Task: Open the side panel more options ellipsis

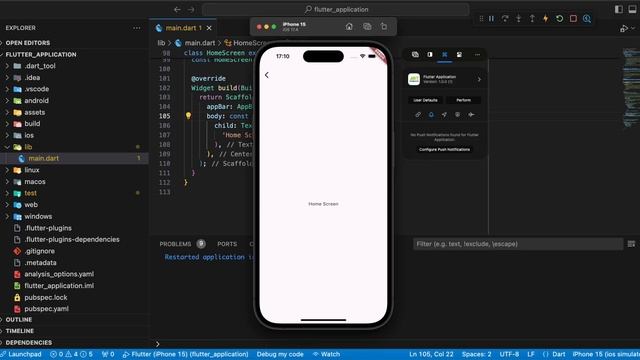Action: [477, 55]
